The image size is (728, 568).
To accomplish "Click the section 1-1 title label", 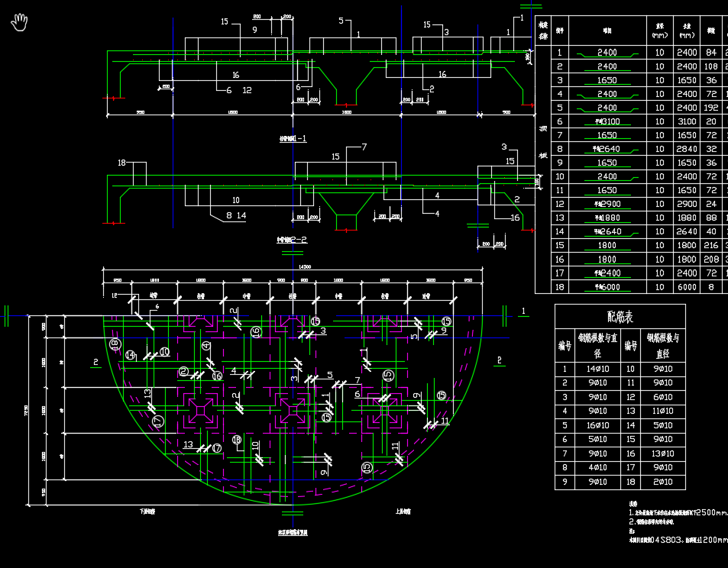I will 293,139.
